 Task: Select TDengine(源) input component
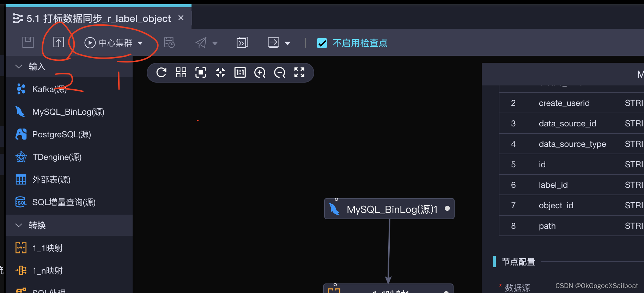pos(69,157)
